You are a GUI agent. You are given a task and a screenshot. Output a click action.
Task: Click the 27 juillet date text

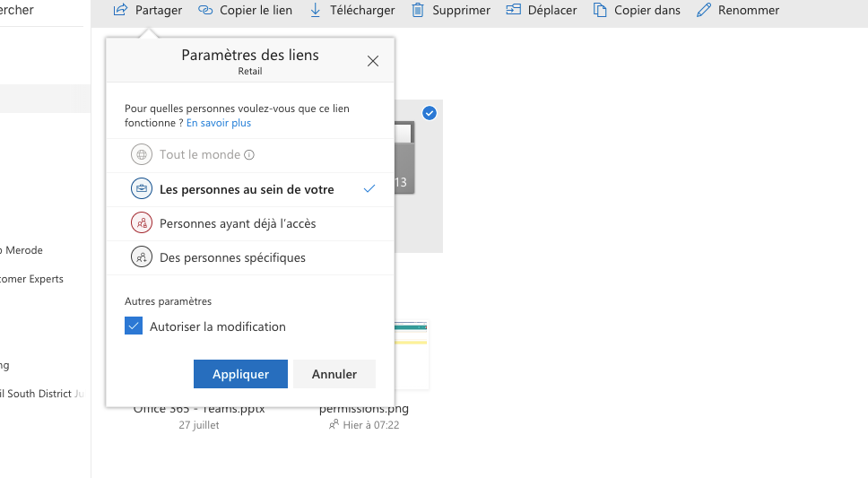[199, 425]
